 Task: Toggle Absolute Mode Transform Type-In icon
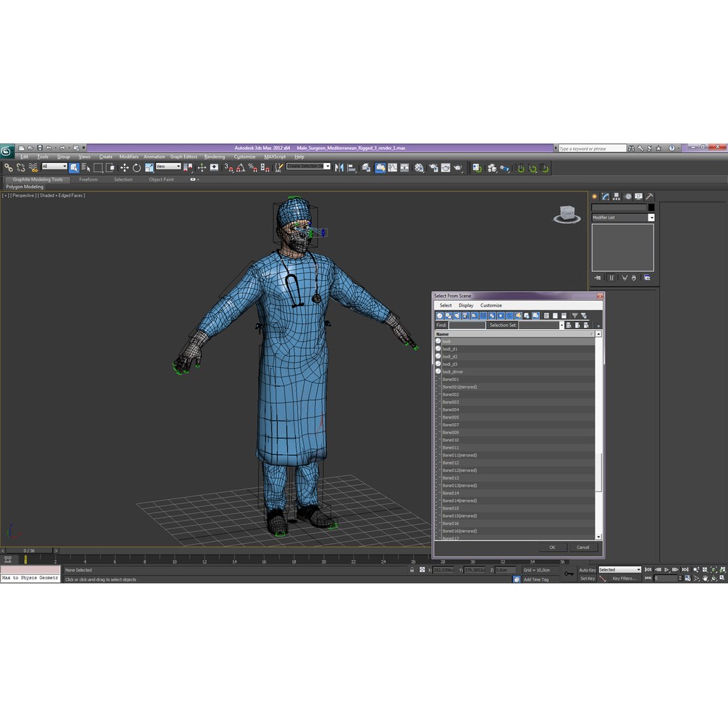pyautogui.click(x=422, y=570)
